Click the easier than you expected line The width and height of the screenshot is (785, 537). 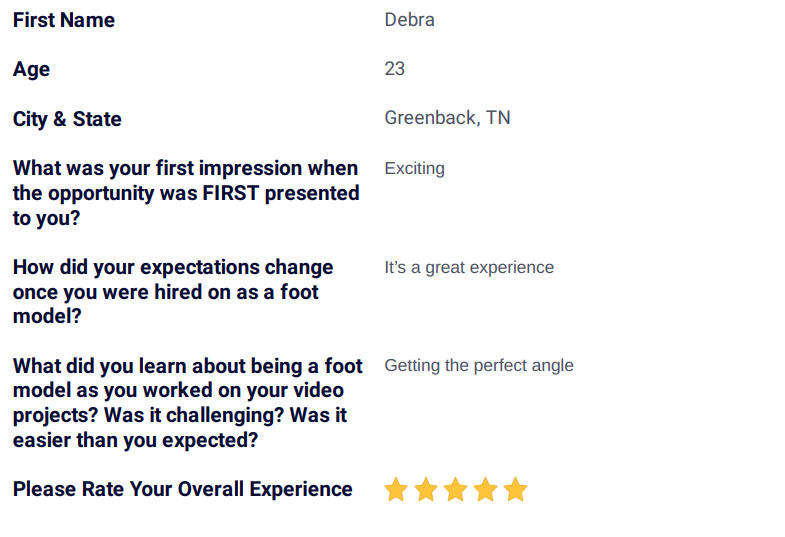pyautogui.click(x=135, y=440)
